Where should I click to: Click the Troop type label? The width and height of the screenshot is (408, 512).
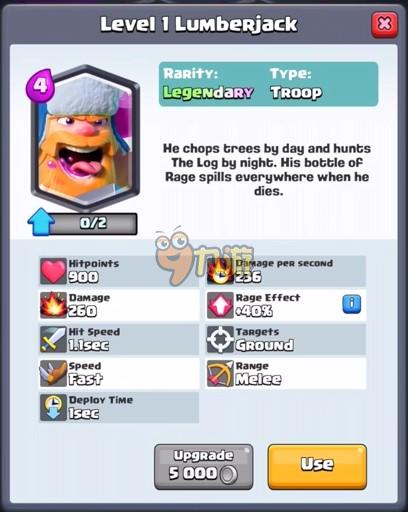296,92
